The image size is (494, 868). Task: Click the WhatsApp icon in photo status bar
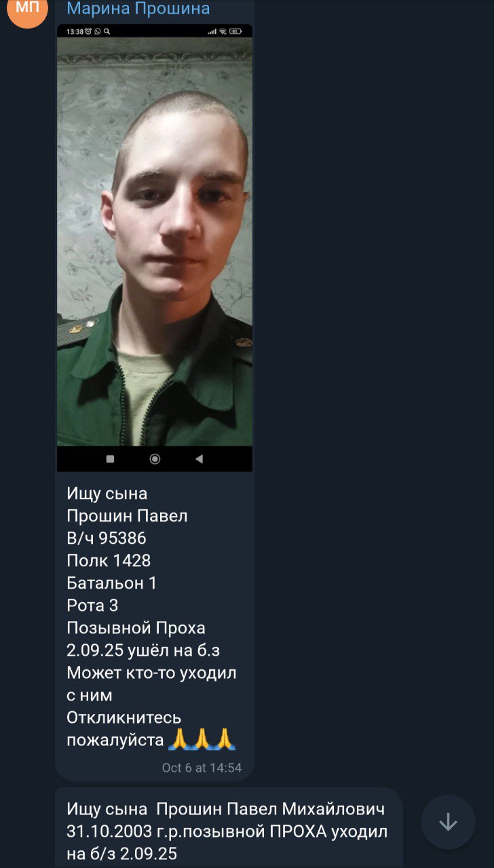(98, 31)
